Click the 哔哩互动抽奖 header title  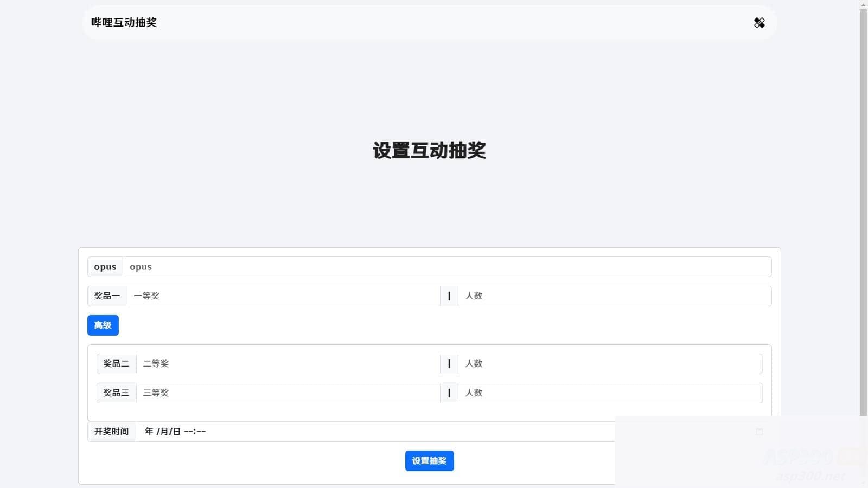[x=123, y=23]
